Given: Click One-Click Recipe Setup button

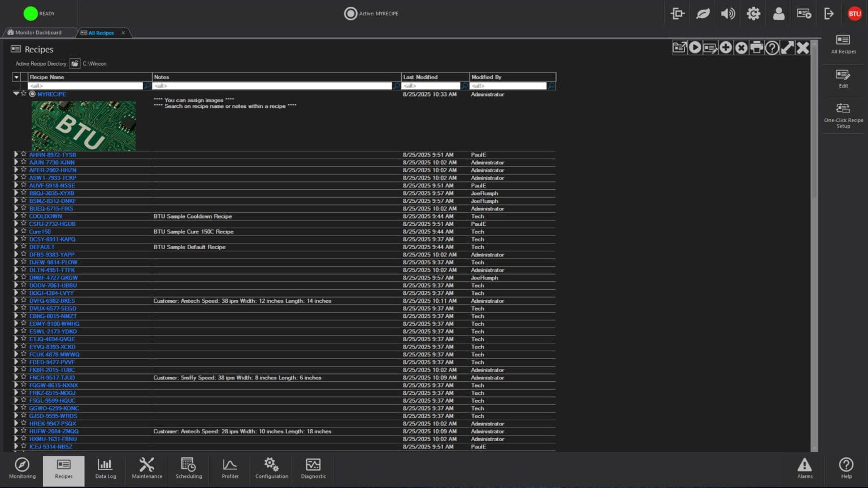Looking at the screenshot, I should click(x=843, y=115).
